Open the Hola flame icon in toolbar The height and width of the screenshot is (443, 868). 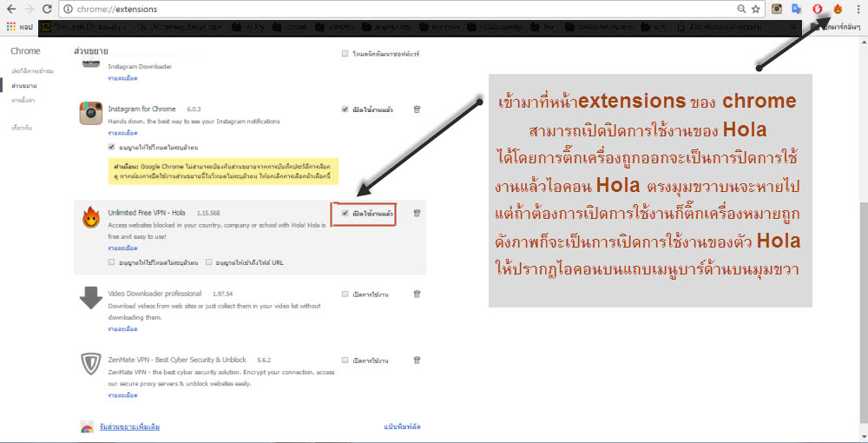pyautogui.click(x=838, y=9)
